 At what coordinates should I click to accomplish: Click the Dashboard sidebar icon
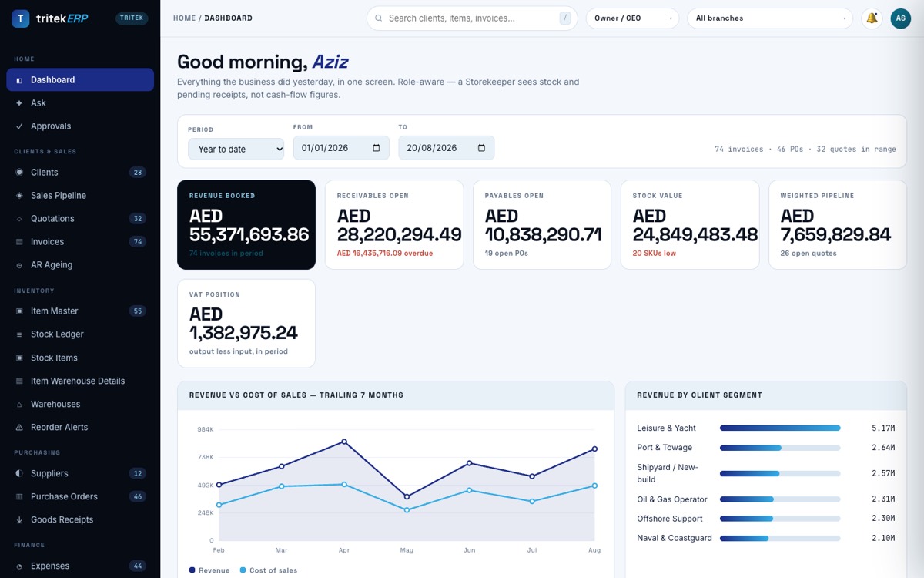(19, 80)
